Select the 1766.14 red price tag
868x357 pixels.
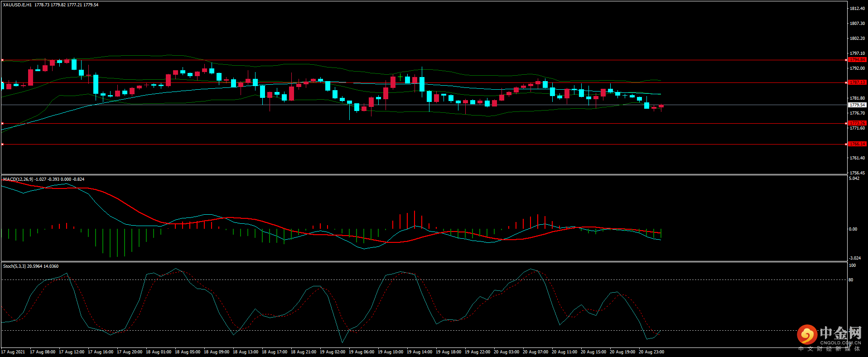click(x=857, y=144)
